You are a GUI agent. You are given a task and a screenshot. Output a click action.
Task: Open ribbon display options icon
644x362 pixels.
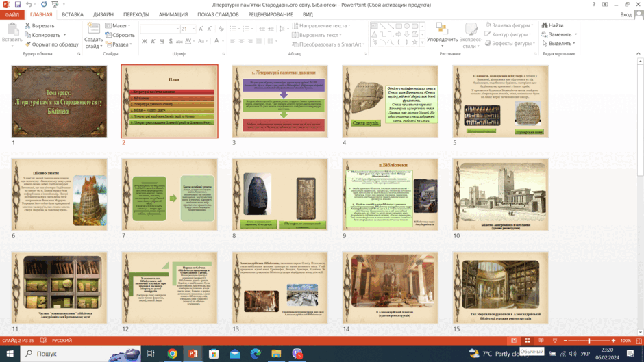point(605,5)
